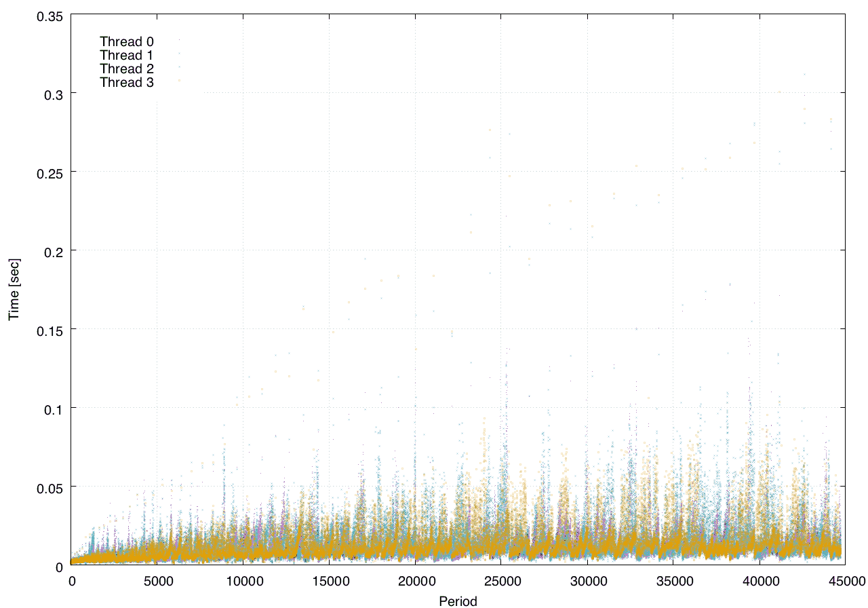This screenshot has height=608, width=868.
Task: Click the 20000 x-axis tick label
Action: click(415, 581)
